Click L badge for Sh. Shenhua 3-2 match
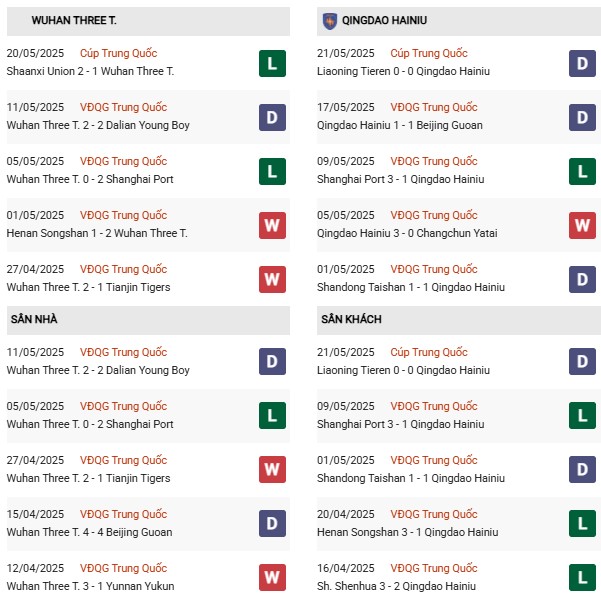 point(582,577)
